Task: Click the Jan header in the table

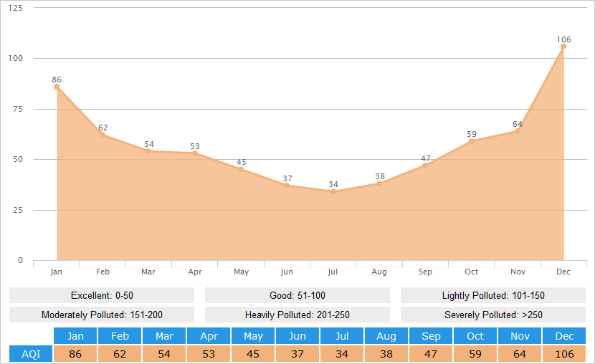Action: tap(75, 336)
